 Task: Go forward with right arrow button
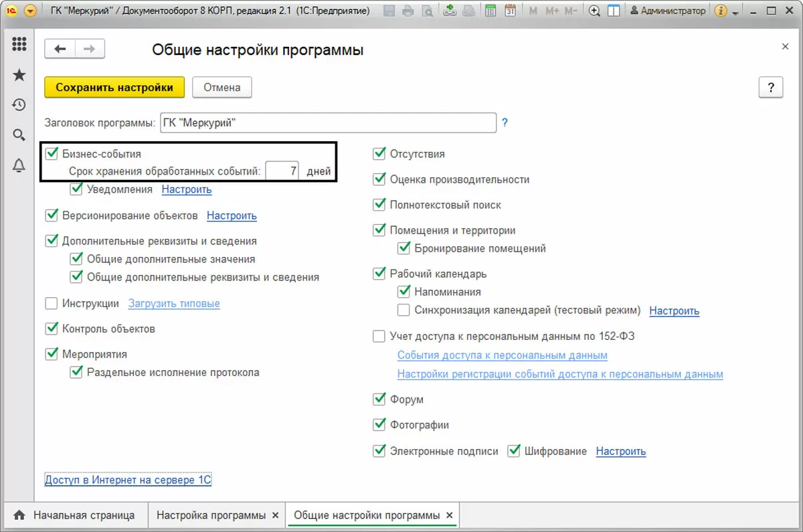(90, 49)
